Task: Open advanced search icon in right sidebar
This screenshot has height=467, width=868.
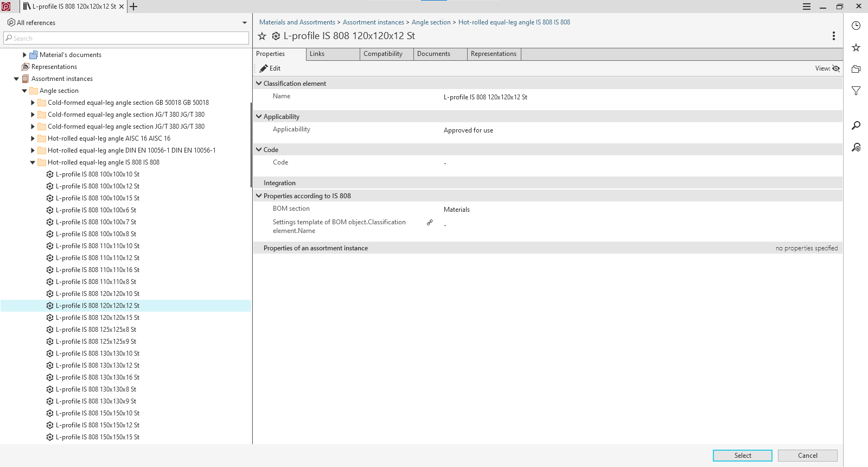Action: pyautogui.click(x=856, y=147)
